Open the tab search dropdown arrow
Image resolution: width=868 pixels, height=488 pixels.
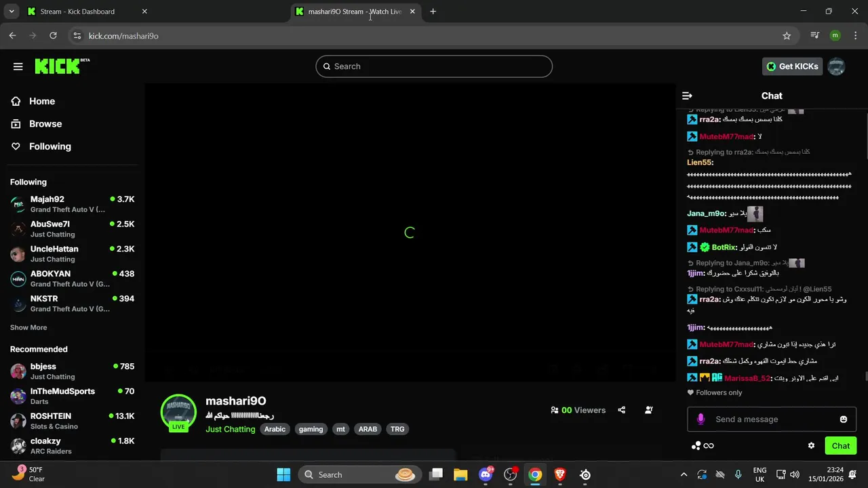pos(12,12)
